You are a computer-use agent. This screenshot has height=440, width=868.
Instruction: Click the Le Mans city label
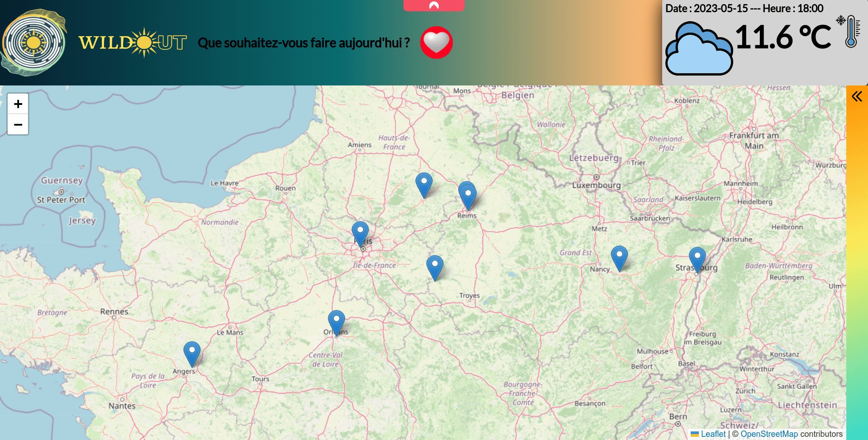[x=230, y=332]
